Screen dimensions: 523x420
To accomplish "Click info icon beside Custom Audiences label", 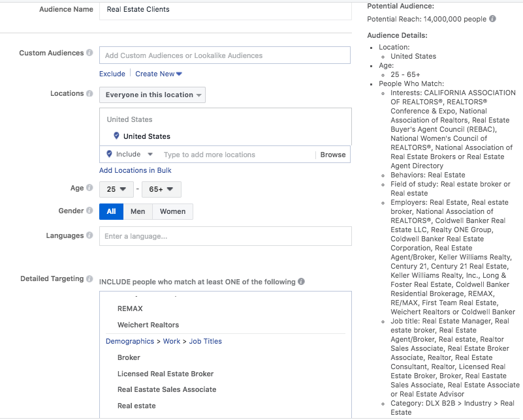I will 89,53.
